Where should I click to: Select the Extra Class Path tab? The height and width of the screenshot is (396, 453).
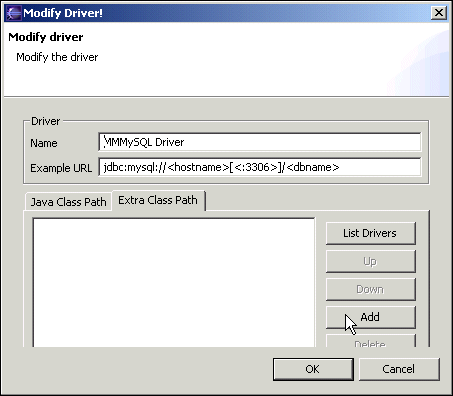point(158,200)
